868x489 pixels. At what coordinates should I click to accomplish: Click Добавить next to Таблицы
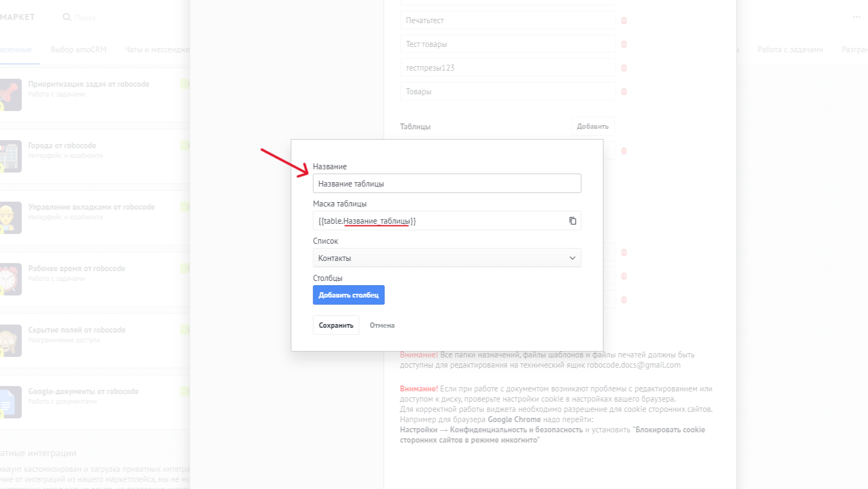[x=593, y=126]
